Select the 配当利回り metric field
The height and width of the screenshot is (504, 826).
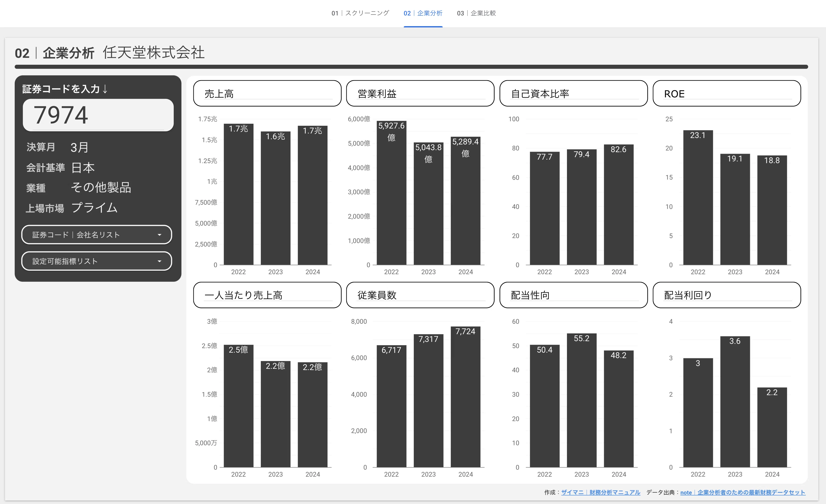pyautogui.click(x=727, y=295)
